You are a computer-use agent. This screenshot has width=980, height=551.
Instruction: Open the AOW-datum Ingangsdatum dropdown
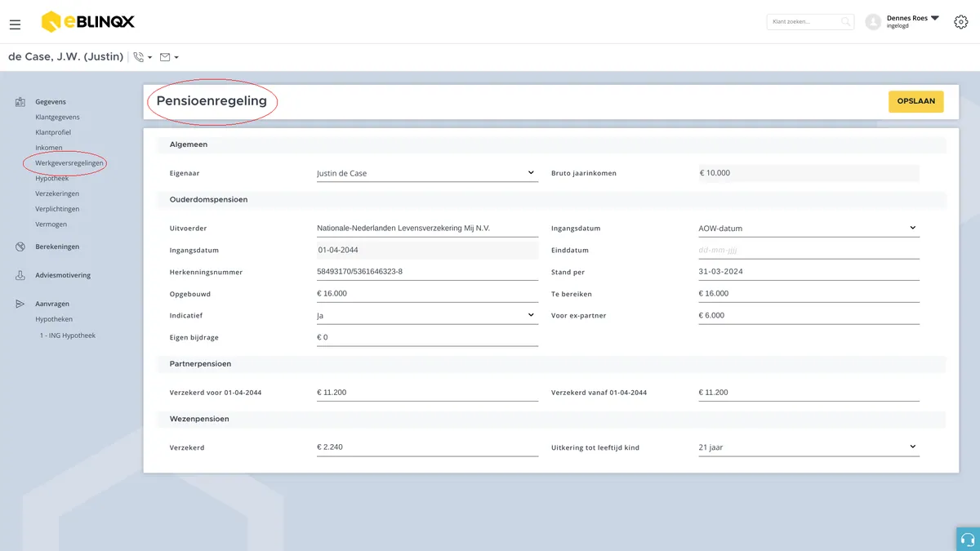(x=808, y=229)
